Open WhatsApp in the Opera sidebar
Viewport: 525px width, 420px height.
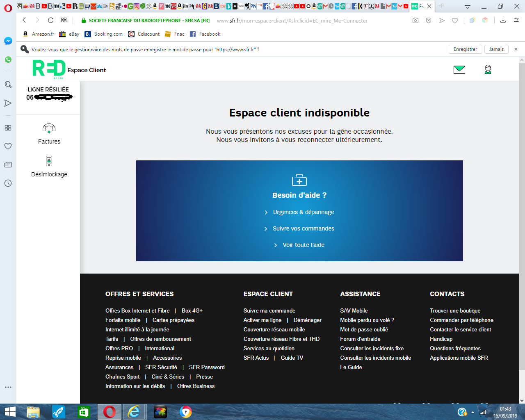pyautogui.click(x=8, y=59)
